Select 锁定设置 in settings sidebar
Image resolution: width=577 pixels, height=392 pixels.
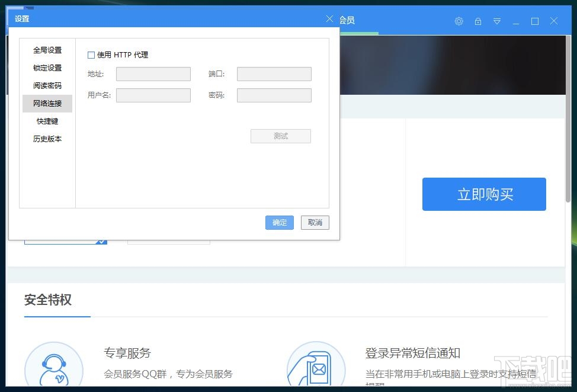tap(47, 68)
